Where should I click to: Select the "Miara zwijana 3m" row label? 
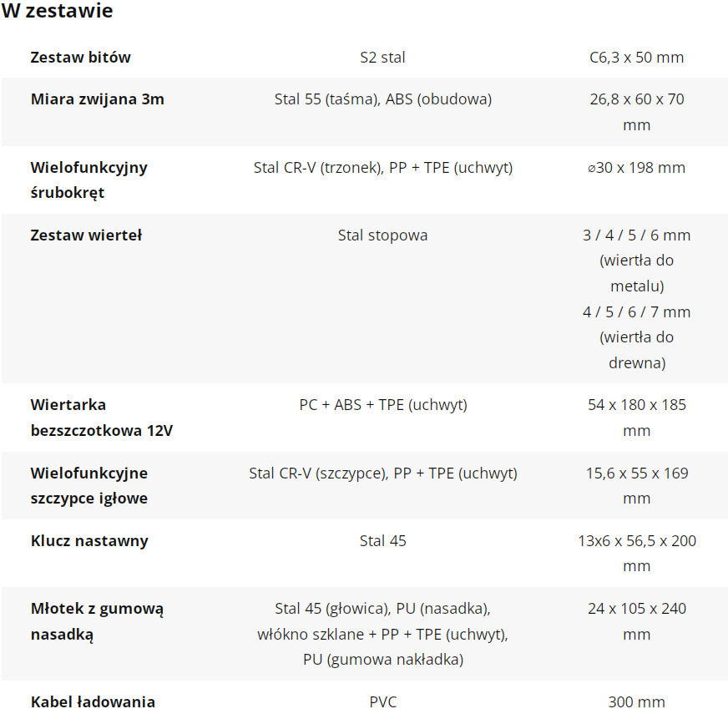tap(97, 99)
